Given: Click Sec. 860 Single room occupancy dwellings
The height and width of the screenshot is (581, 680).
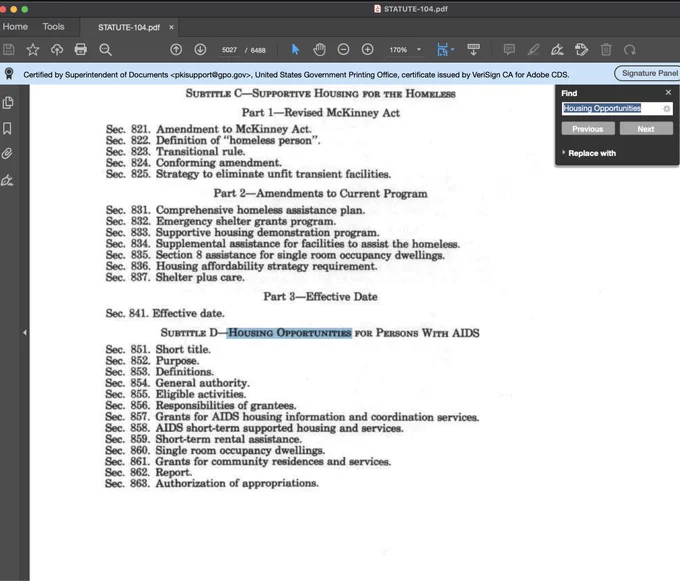Looking at the screenshot, I should click(x=215, y=450).
